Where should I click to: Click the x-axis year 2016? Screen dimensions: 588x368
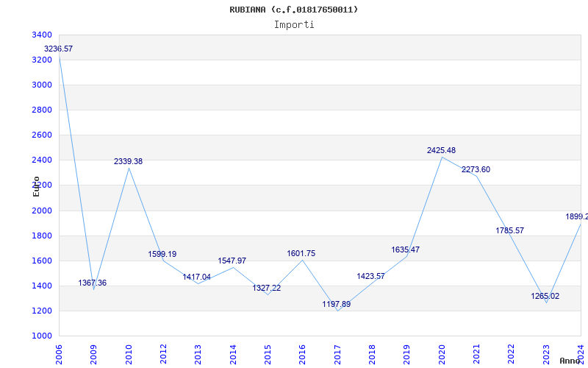point(303,355)
